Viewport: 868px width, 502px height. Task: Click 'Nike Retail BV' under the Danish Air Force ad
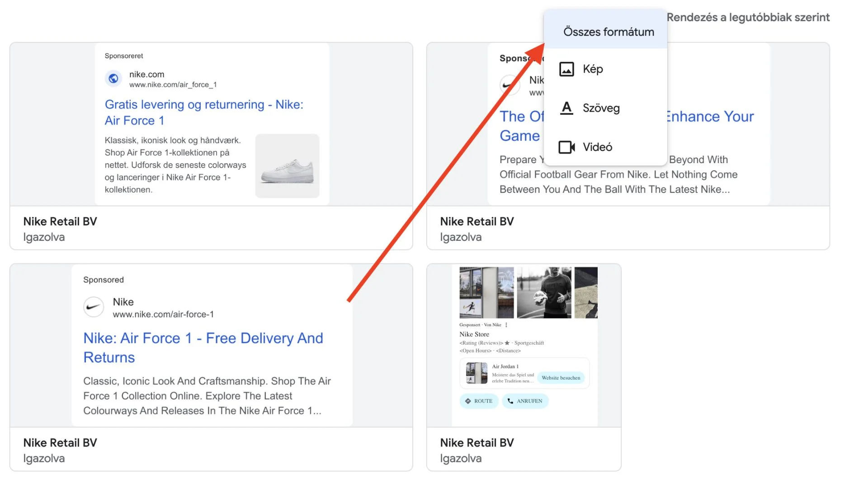click(60, 221)
